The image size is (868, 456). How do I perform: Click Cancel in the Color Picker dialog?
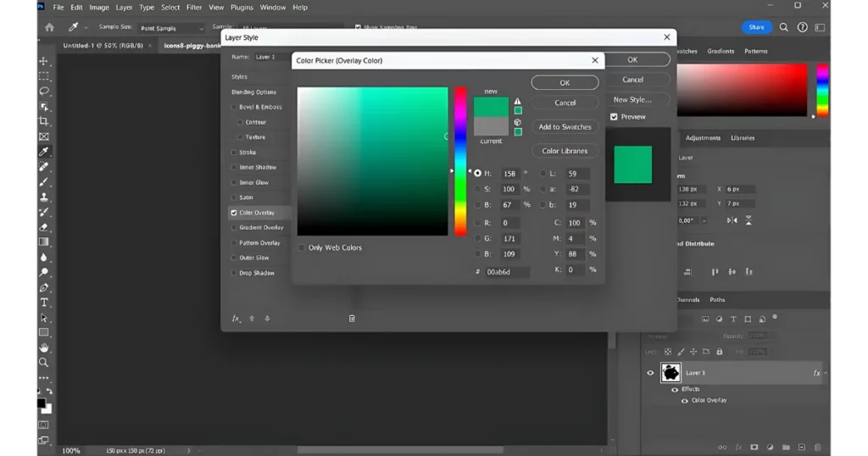[x=565, y=103]
